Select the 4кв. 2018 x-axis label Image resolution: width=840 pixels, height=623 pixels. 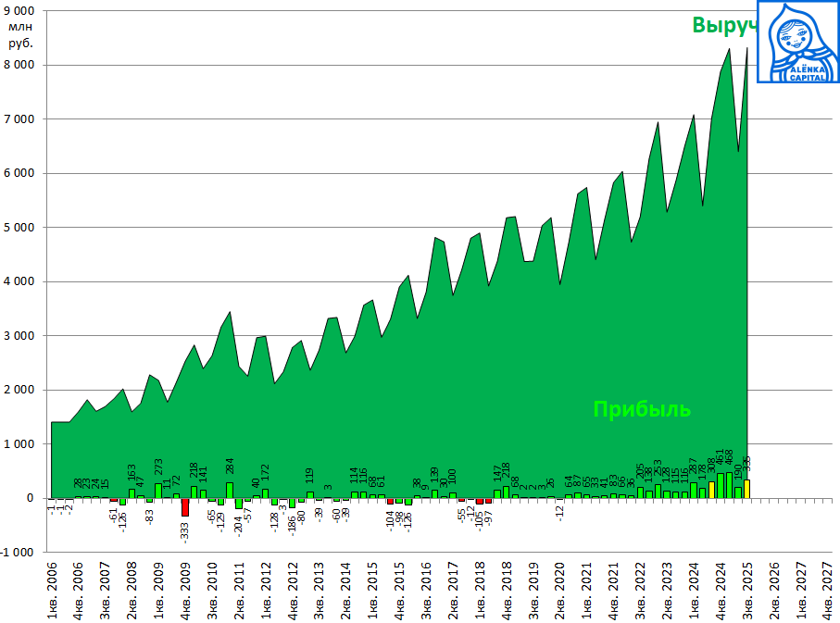tap(506, 592)
